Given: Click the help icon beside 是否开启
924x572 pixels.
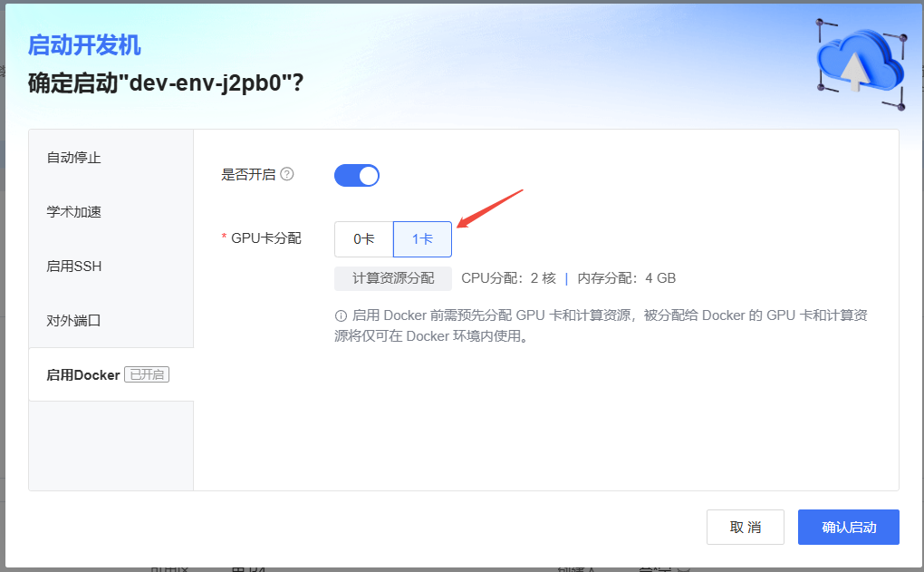Looking at the screenshot, I should [287, 174].
